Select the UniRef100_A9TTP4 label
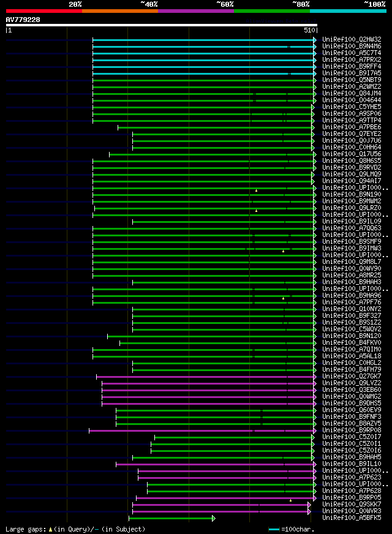 pyautogui.click(x=352, y=121)
